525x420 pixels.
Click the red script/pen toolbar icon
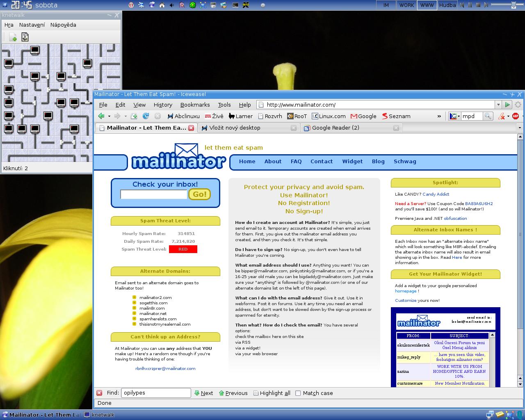click(501, 116)
